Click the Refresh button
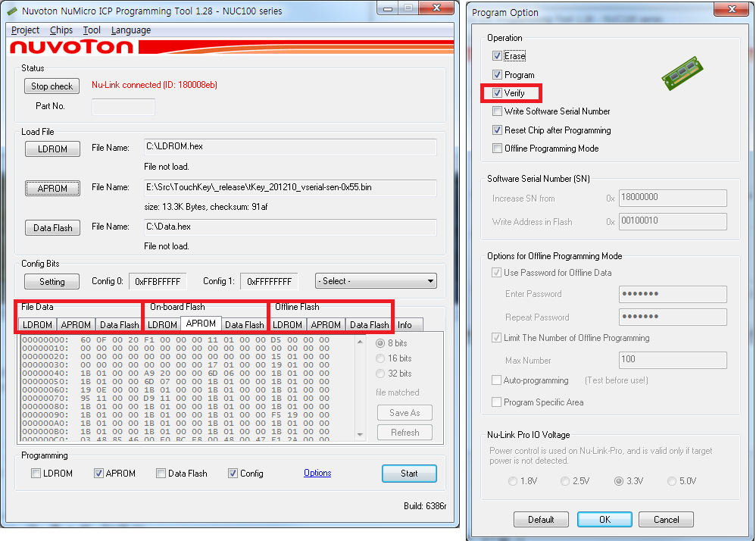Image resolution: width=756 pixels, height=541 pixels. (405, 433)
